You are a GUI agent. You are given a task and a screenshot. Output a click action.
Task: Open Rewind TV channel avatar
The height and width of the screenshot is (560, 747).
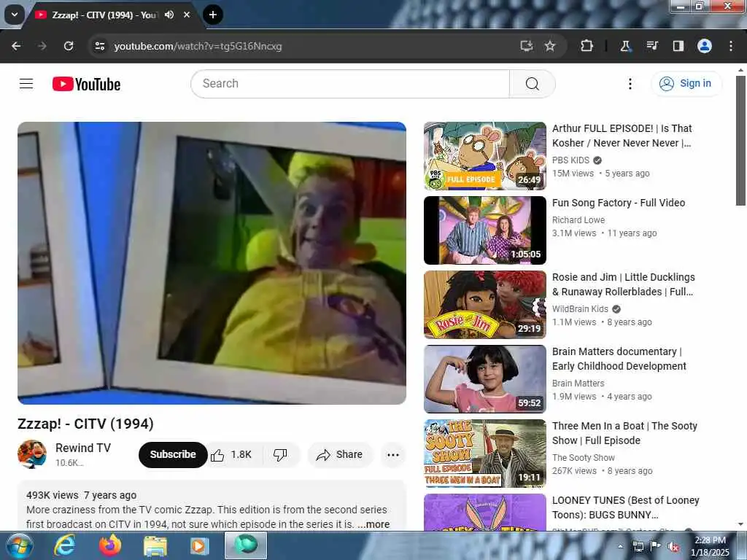pos(32,454)
